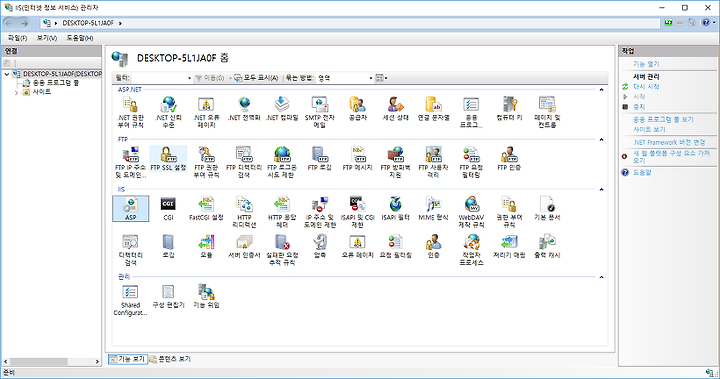Viewport: 720px width, 379px height.
Task: Collapse the DESKTOP-5L1JA0F tree node
Action: point(6,74)
